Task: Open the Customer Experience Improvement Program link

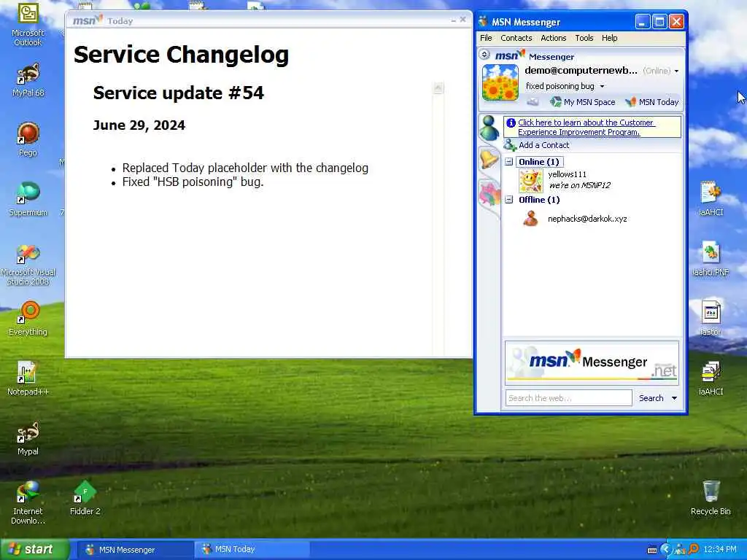Action: pos(586,127)
